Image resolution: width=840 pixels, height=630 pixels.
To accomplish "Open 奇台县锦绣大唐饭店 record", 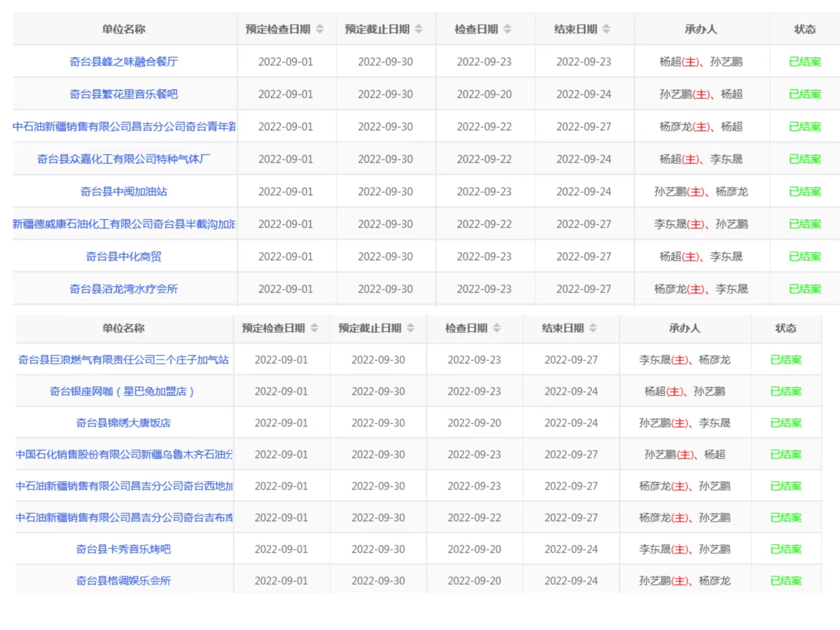I will pyautogui.click(x=124, y=423).
